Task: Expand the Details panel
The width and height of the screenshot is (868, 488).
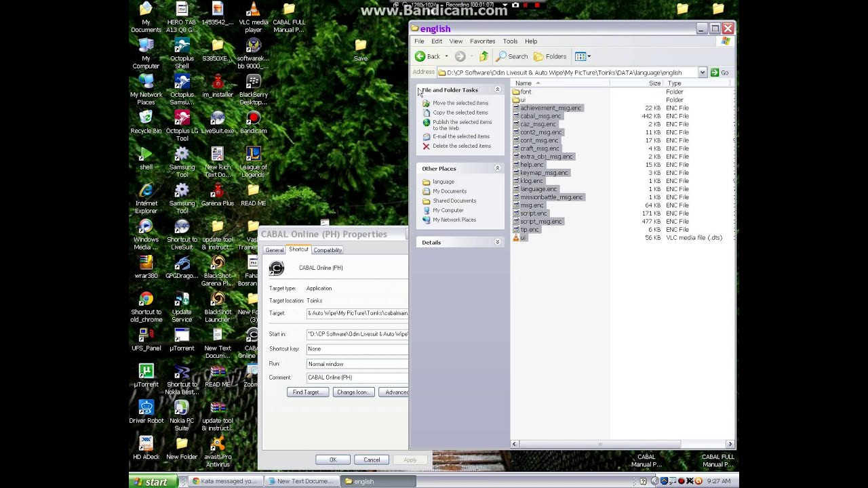Action: tap(497, 242)
